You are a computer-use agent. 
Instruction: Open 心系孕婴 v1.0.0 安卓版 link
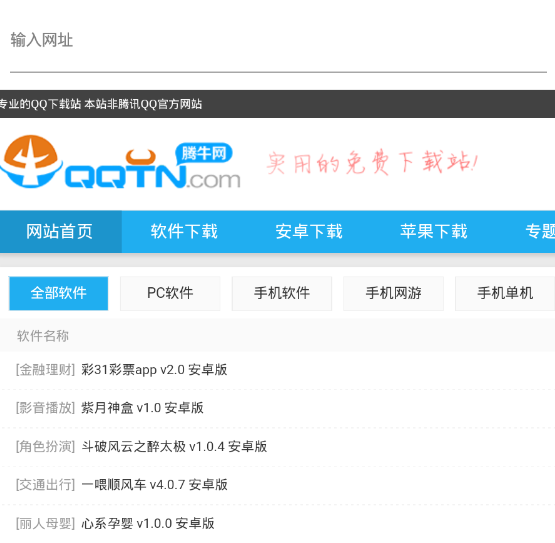[x=148, y=523]
